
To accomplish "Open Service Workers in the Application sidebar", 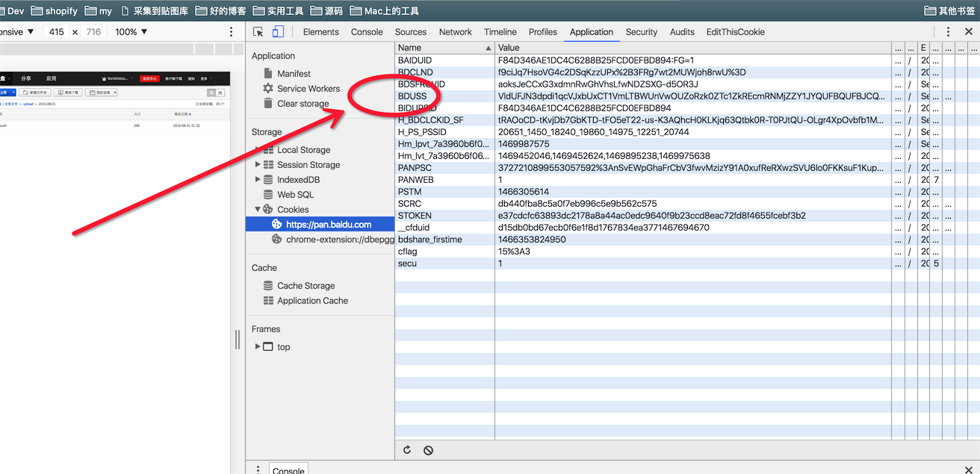I will [x=308, y=89].
